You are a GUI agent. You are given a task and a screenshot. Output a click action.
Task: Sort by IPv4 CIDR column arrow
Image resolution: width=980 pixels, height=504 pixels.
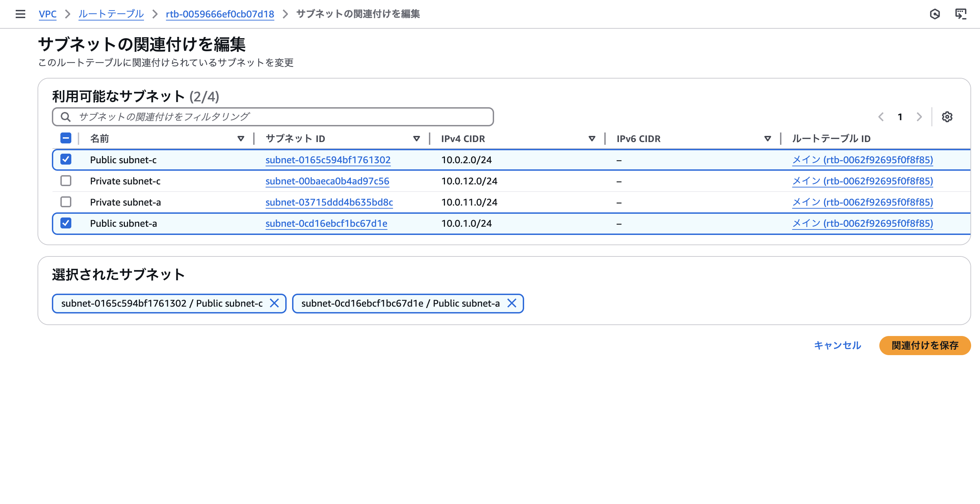(x=592, y=139)
